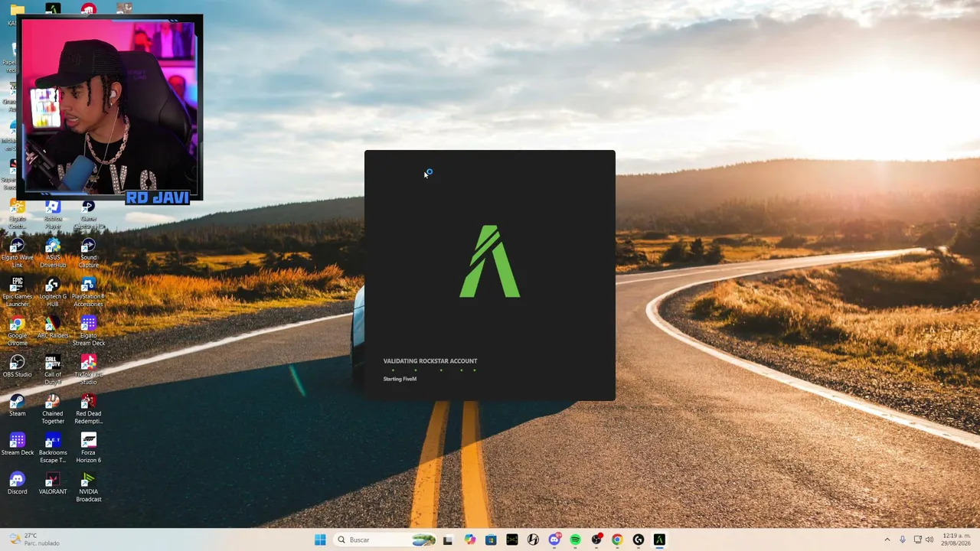Open network settings from the system tray
The width and height of the screenshot is (980, 551).
pyautogui.click(x=917, y=540)
